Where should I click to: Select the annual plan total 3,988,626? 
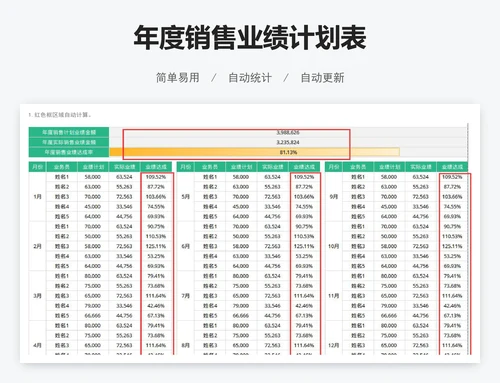(x=288, y=132)
